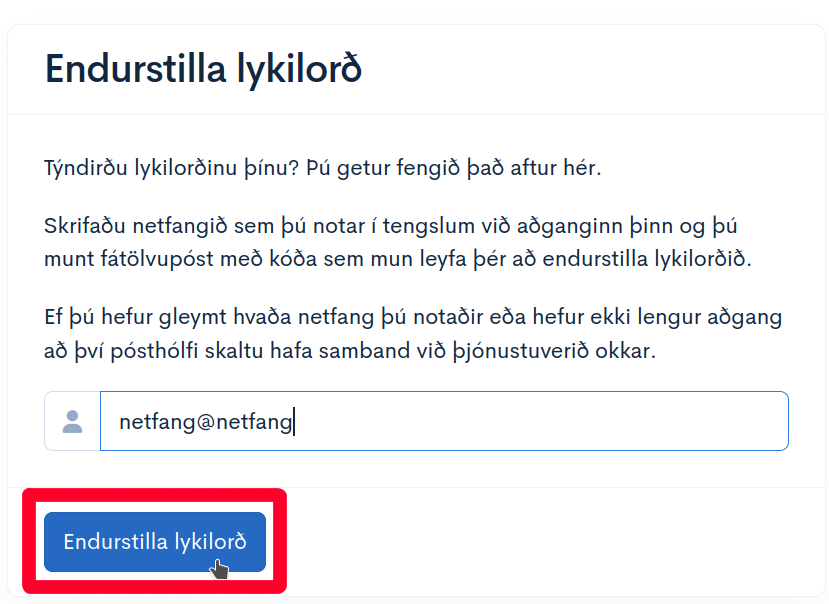Click the Endurstilla lykilorð page heading
Image resolution: width=829 pixels, height=604 pixels.
click(x=203, y=70)
